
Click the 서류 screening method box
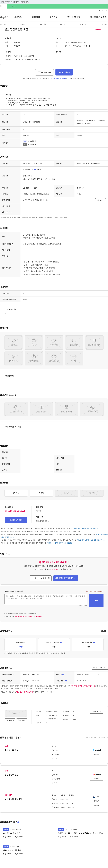click(x=16, y=493)
